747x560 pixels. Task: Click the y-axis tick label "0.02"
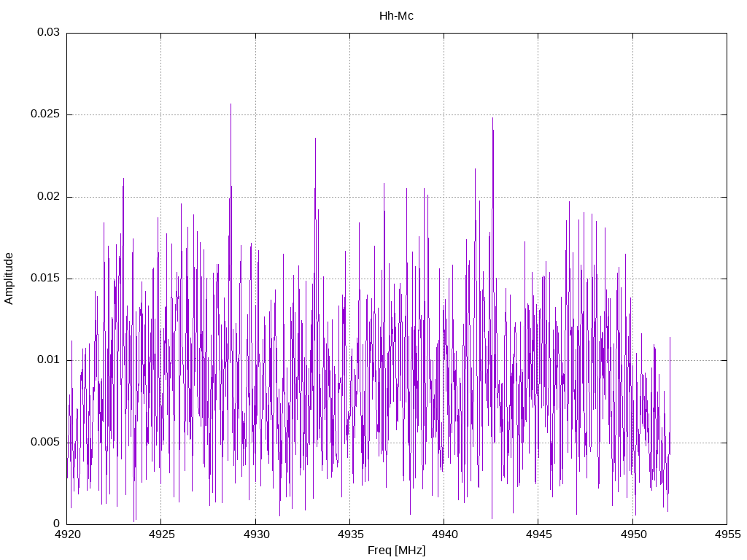click(x=49, y=196)
